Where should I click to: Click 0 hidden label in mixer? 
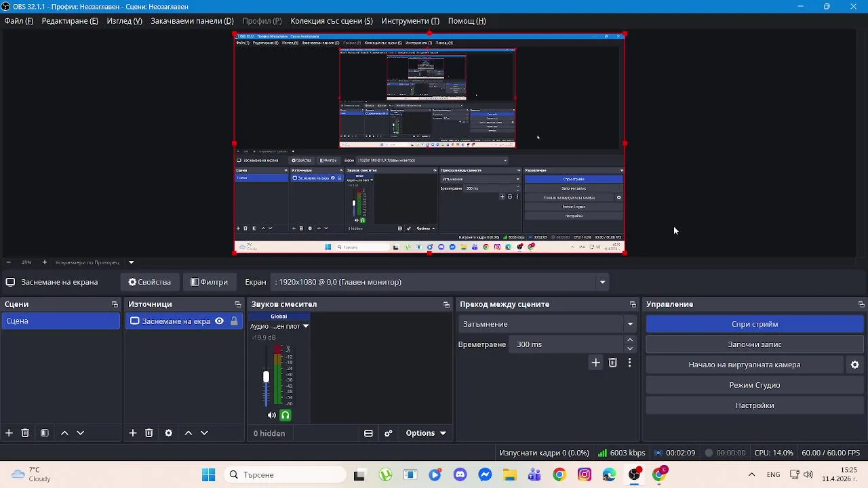(269, 433)
